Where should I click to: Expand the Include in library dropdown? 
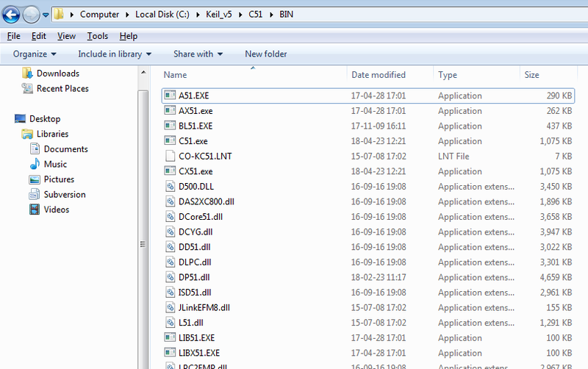115,54
